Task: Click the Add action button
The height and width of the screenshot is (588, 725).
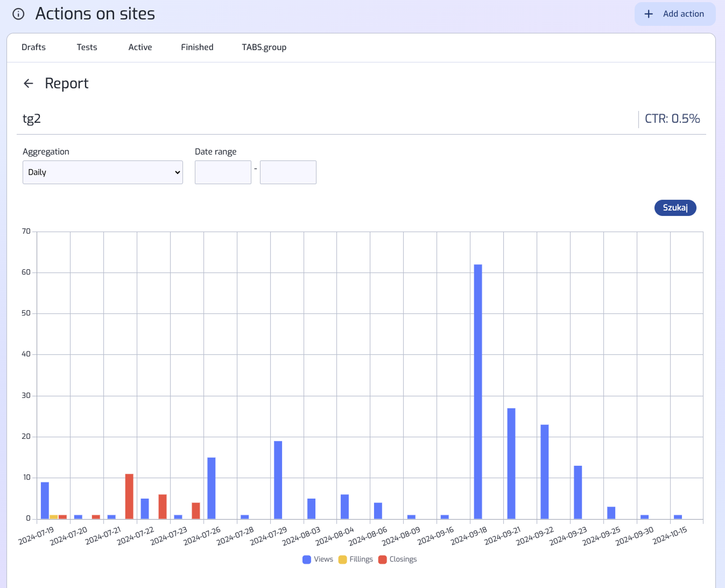Action: [675, 14]
